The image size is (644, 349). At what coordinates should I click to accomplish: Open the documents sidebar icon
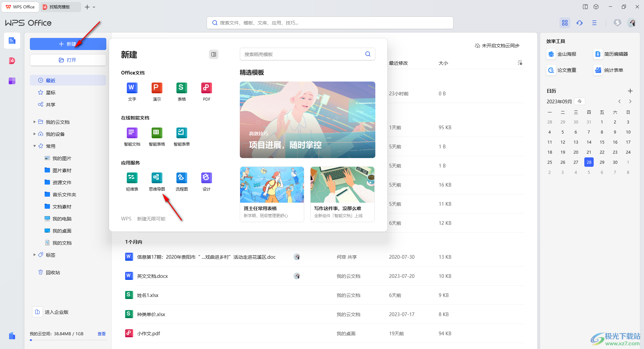(x=12, y=41)
